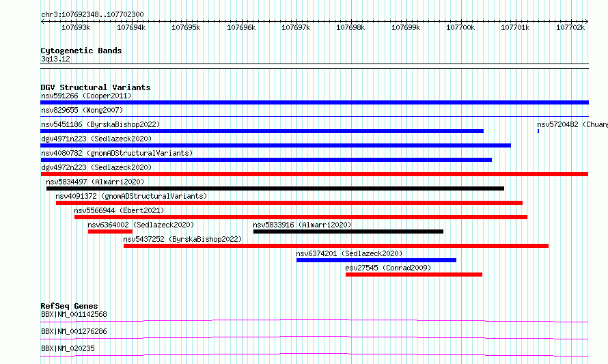Click the dgv4972n223 (Sedlazeck2020) red bar
The width and height of the screenshot is (608, 364).
[314, 174]
